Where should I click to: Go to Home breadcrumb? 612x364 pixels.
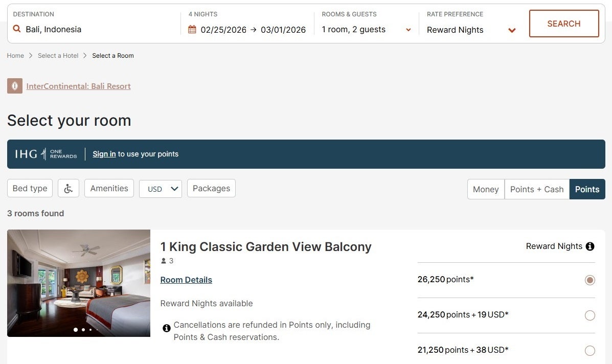click(x=15, y=56)
